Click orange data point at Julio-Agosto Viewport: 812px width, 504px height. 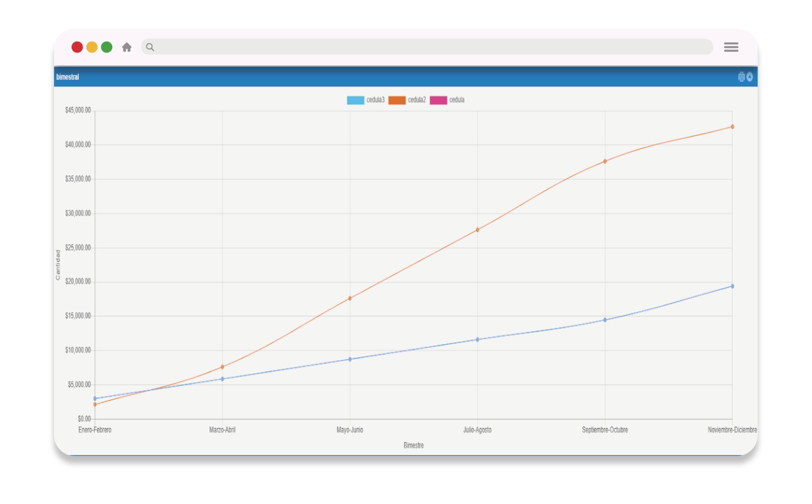(x=477, y=230)
